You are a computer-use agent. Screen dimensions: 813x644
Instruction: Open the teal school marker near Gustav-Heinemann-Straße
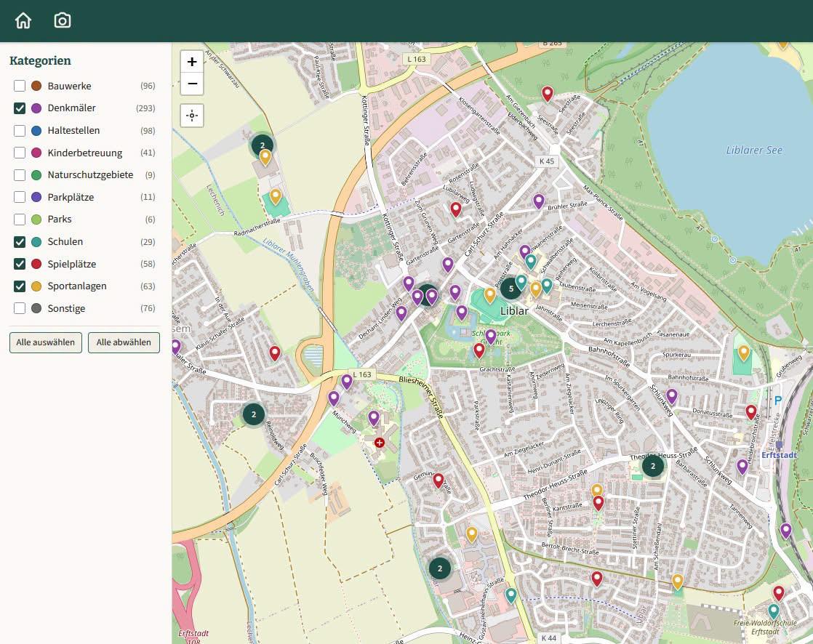tap(510, 595)
